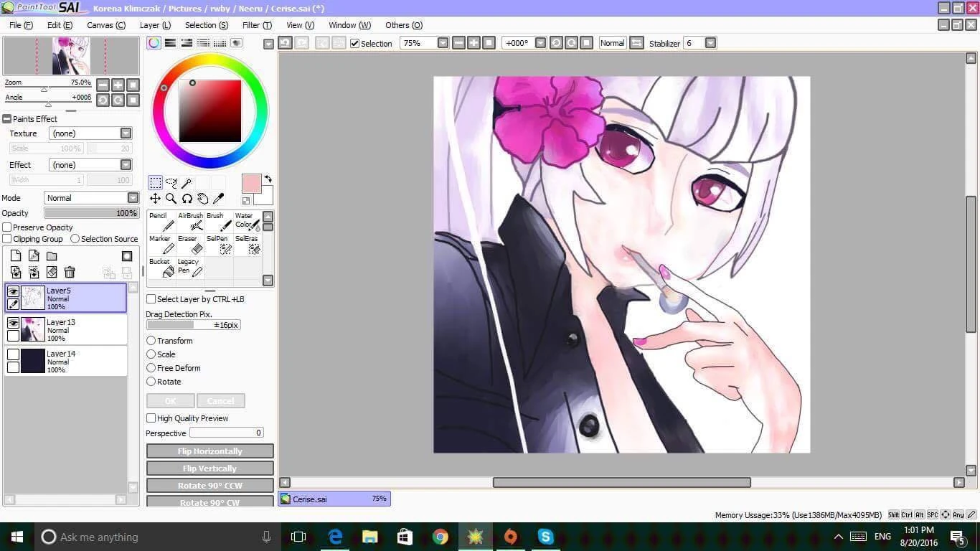The width and height of the screenshot is (980, 551).
Task: Open the Window menu
Action: 350,25
